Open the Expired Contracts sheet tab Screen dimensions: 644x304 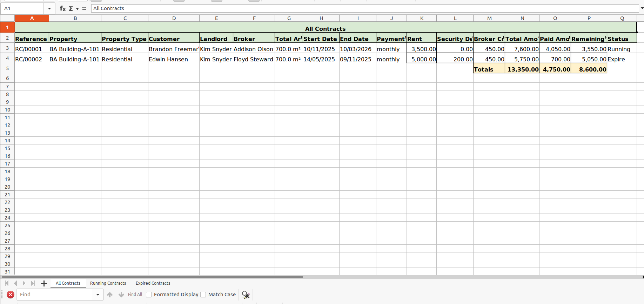(153, 283)
